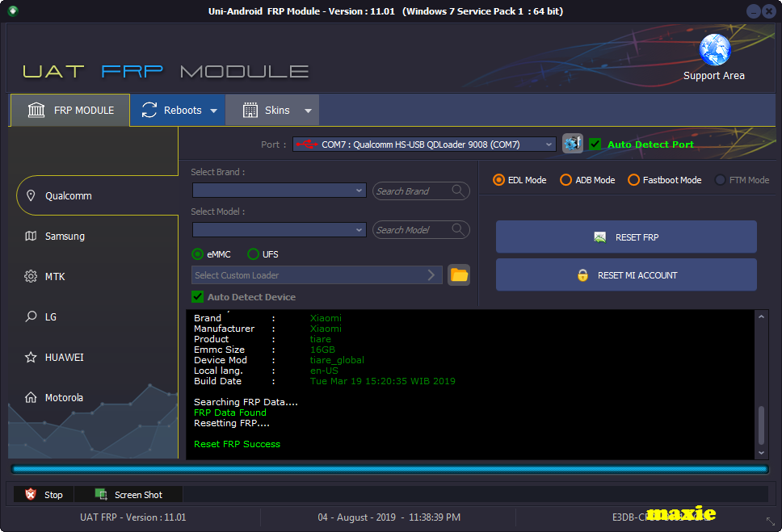The width and height of the screenshot is (782, 532).
Task: Click 'tiare_global' device mod value
Action: [337, 360]
